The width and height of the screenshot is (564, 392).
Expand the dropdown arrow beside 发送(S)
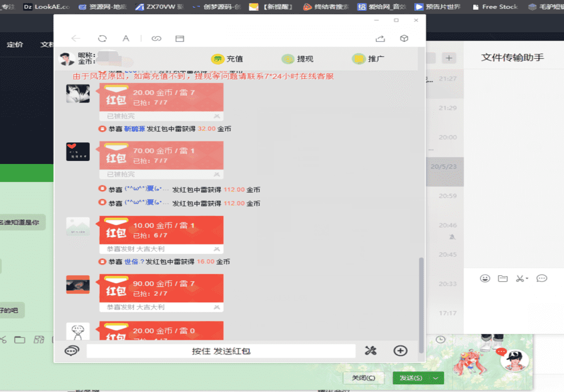436,378
